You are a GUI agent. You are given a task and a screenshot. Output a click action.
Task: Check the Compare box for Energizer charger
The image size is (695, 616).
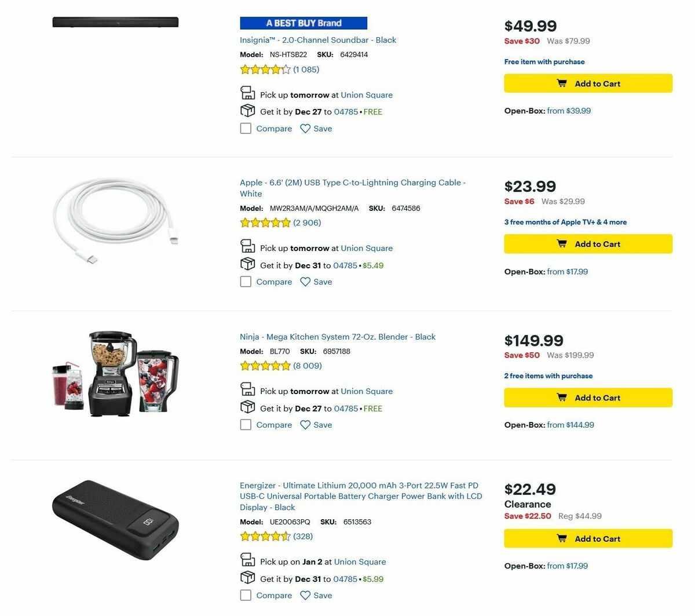246,595
